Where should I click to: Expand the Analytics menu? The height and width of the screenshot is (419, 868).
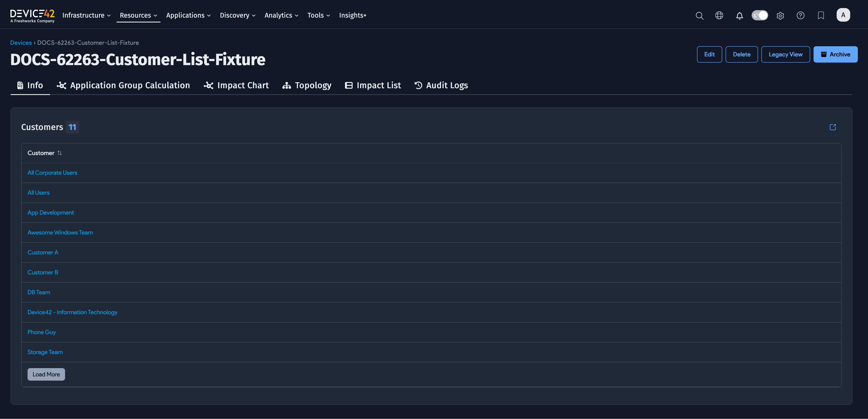tap(281, 15)
